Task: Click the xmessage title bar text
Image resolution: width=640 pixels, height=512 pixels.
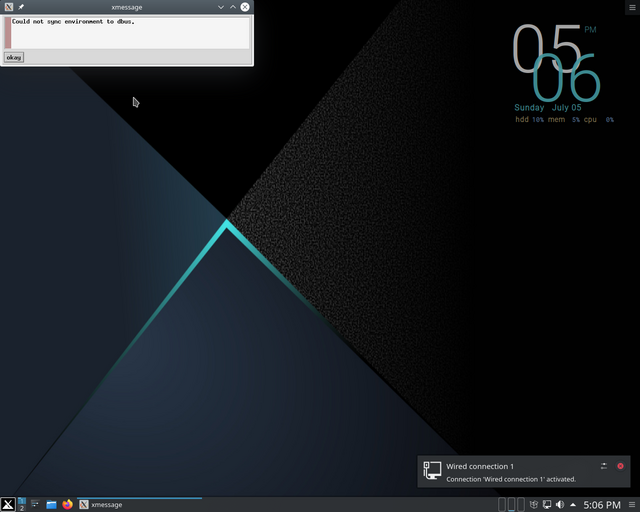Action: coord(127,7)
